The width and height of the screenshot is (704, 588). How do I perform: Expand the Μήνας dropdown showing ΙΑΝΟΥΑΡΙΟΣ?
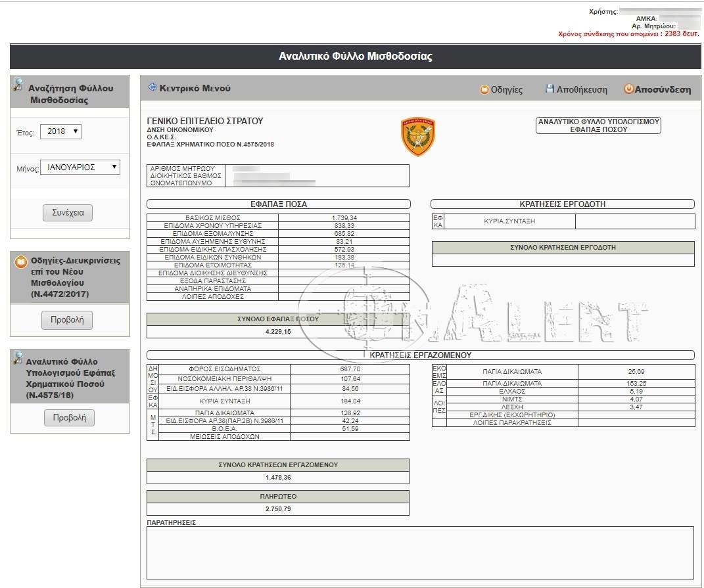click(80, 168)
